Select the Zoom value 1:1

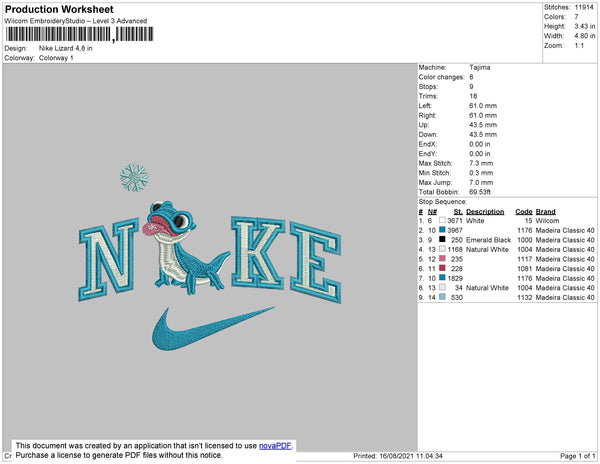579,45
